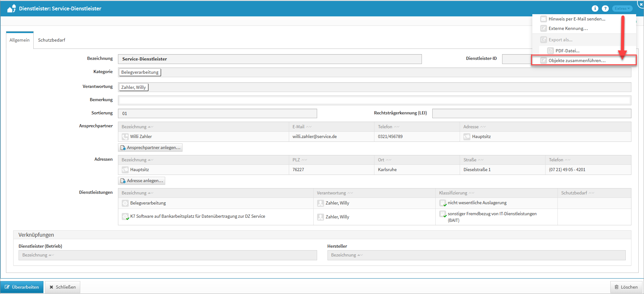Click the Willi Zahler contact icon

pos(125,136)
